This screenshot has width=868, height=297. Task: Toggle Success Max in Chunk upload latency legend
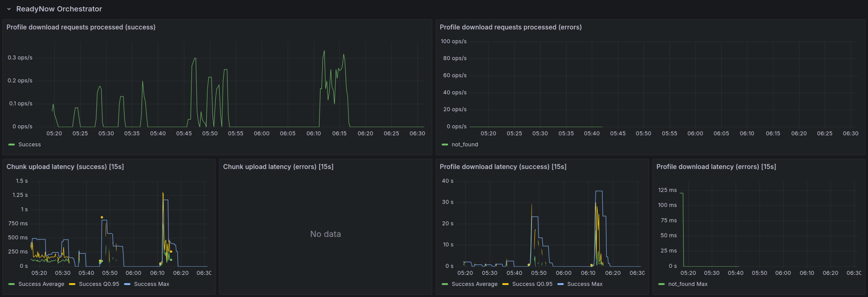[x=152, y=284]
